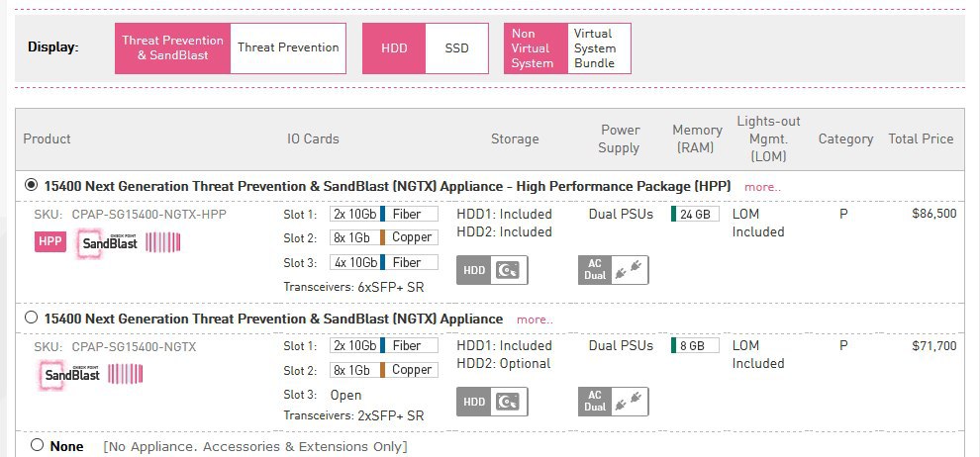The height and width of the screenshot is (457, 980).
Task: Click the pink HPP badge icon
Action: tap(50, 241)
